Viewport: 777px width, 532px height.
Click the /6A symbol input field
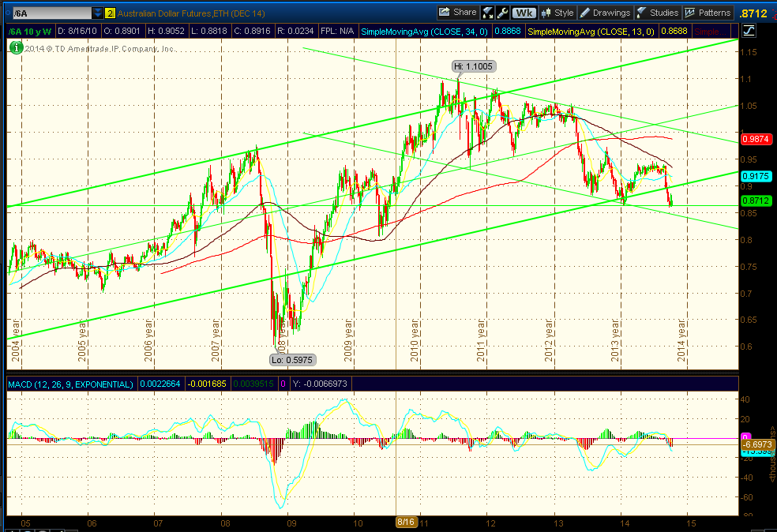point(52,13)
